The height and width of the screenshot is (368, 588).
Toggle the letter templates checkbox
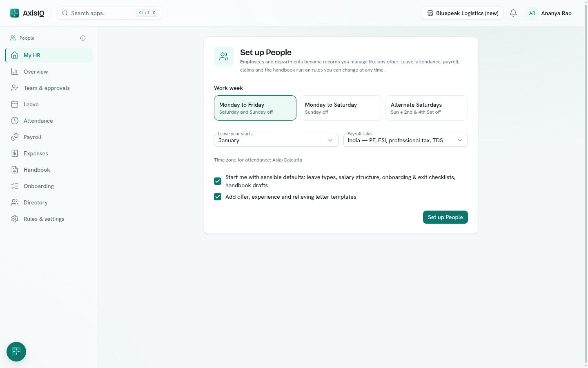[218, 197]
